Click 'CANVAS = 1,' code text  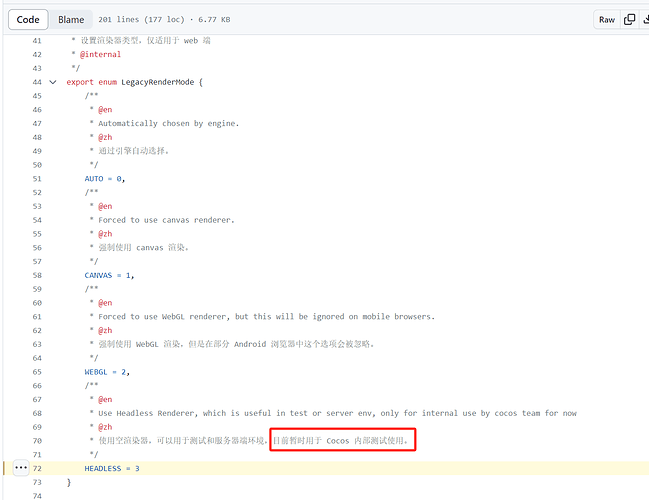109,275
